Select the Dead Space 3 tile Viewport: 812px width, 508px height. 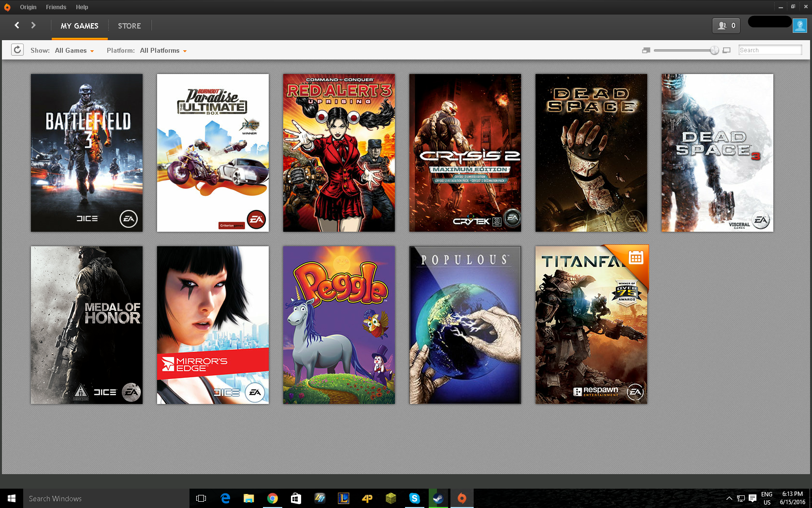click(718, 153)
